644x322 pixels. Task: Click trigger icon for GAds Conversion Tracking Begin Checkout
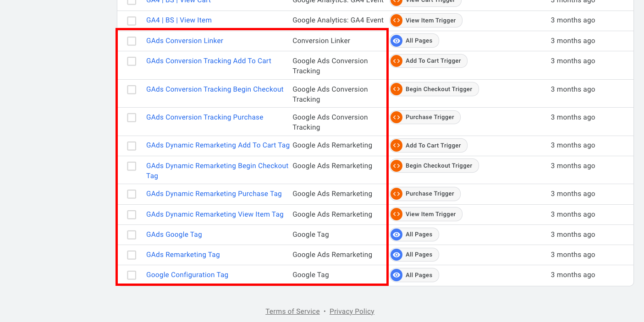click(396, 89)
